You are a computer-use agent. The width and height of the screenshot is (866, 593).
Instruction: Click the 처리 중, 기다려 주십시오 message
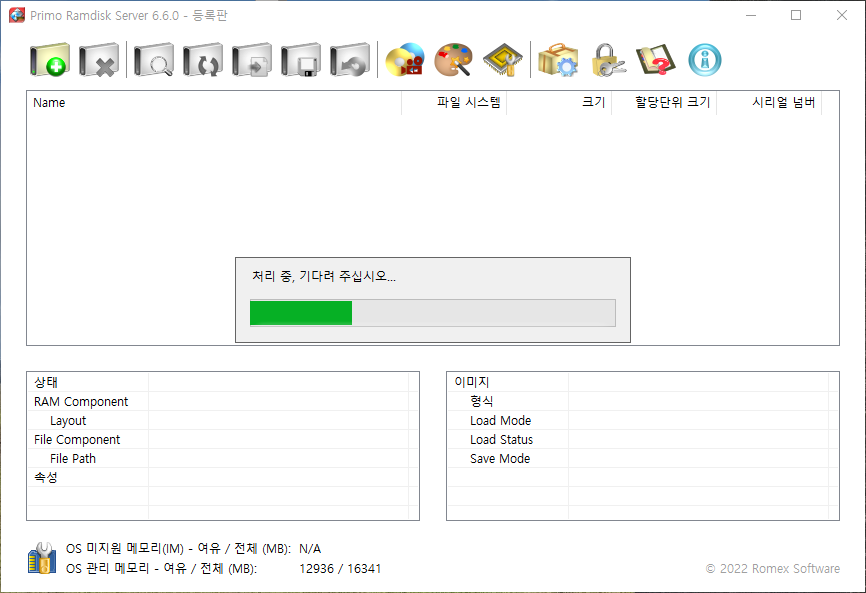[324, 276]
